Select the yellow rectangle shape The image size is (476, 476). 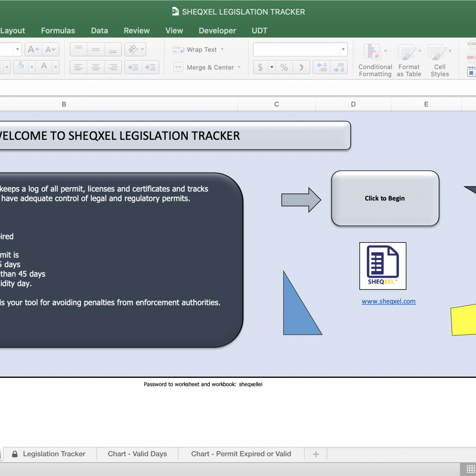tap(463, 320)
